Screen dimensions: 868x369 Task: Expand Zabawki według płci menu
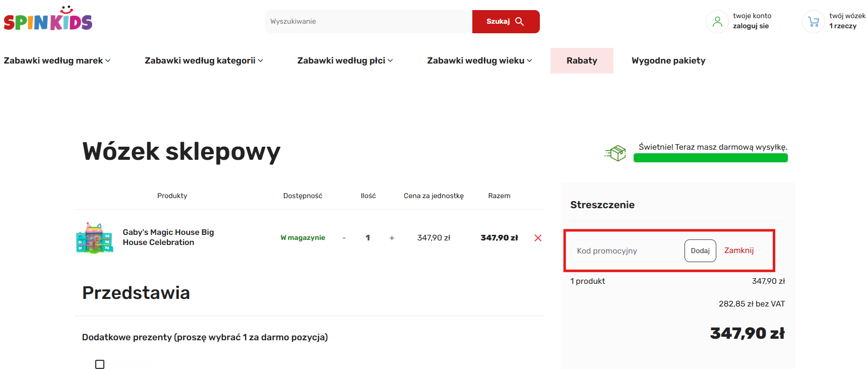[x=345, y=60]
